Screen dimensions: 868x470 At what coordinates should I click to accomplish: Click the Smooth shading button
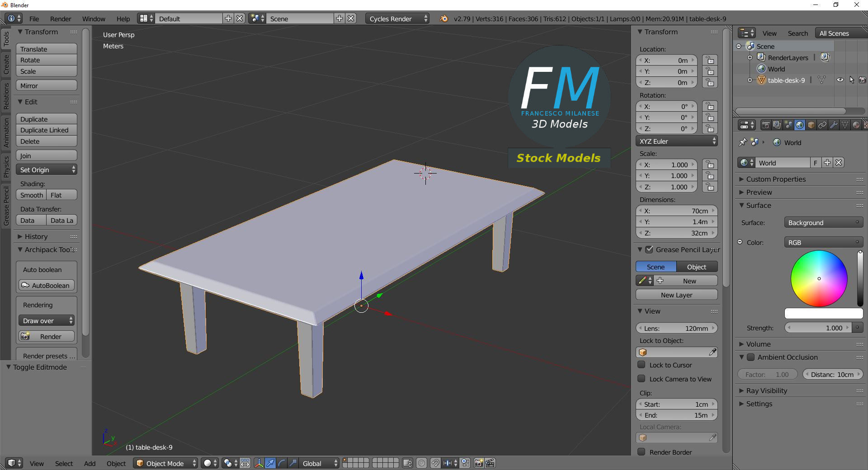tap(31, 195)
